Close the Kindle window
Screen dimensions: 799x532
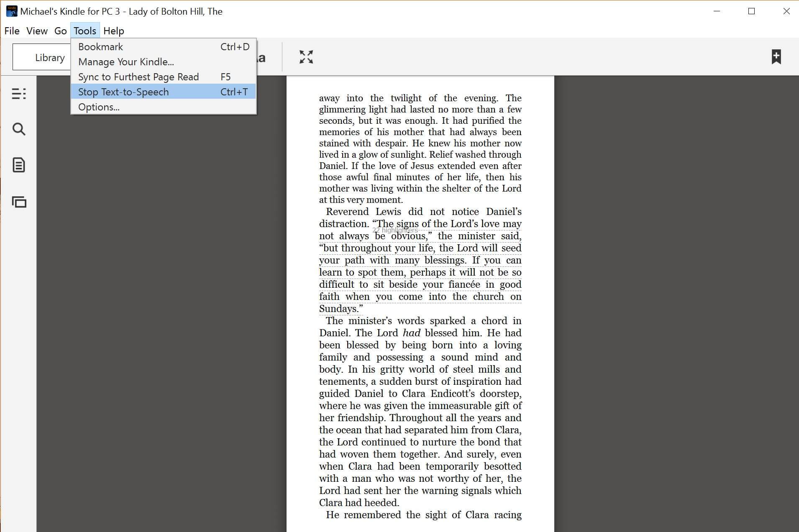coord(786,11)
